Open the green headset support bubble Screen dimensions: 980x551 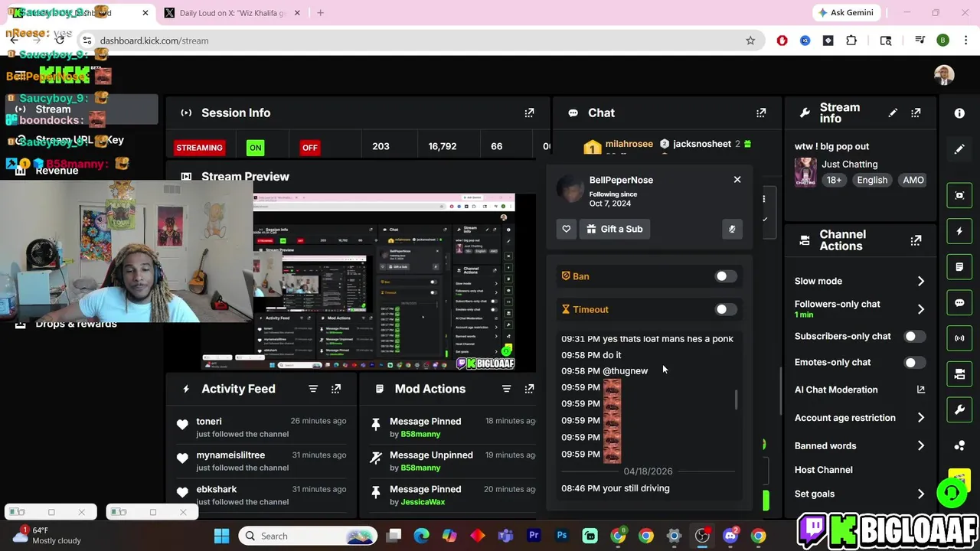(952, 492)
